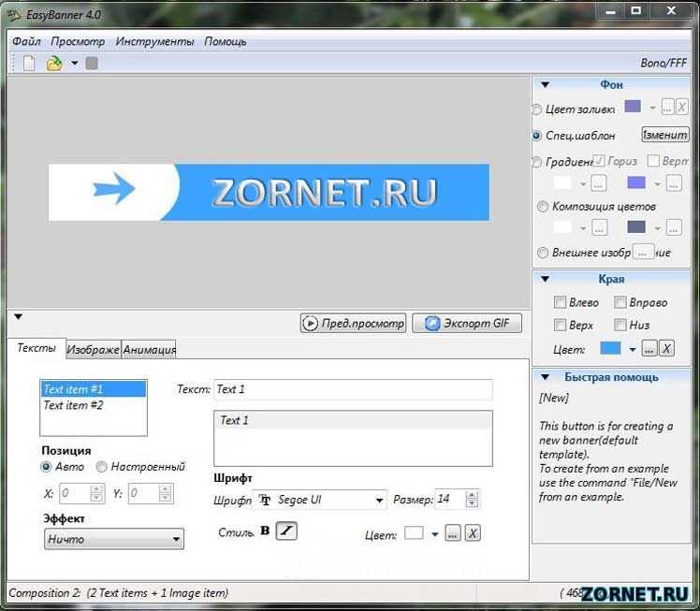
Task: Click the Пред.просмотр button
Action: click(353, 323)
